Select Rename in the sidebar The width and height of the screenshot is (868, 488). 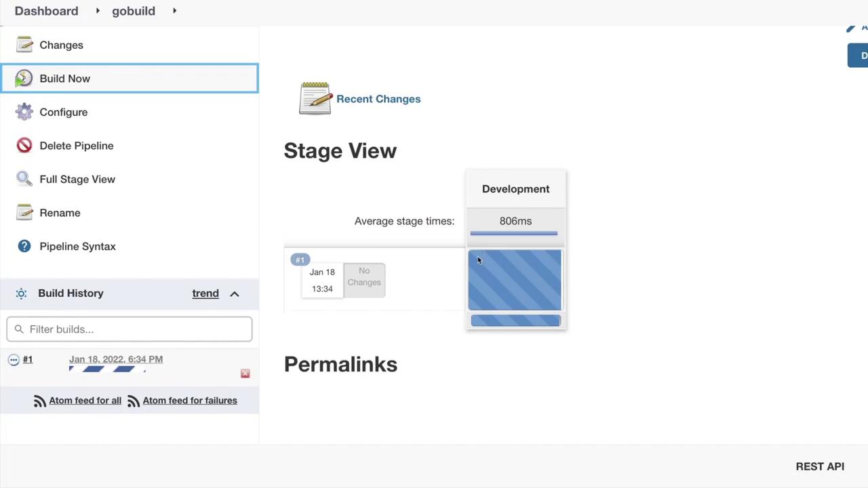60,213
